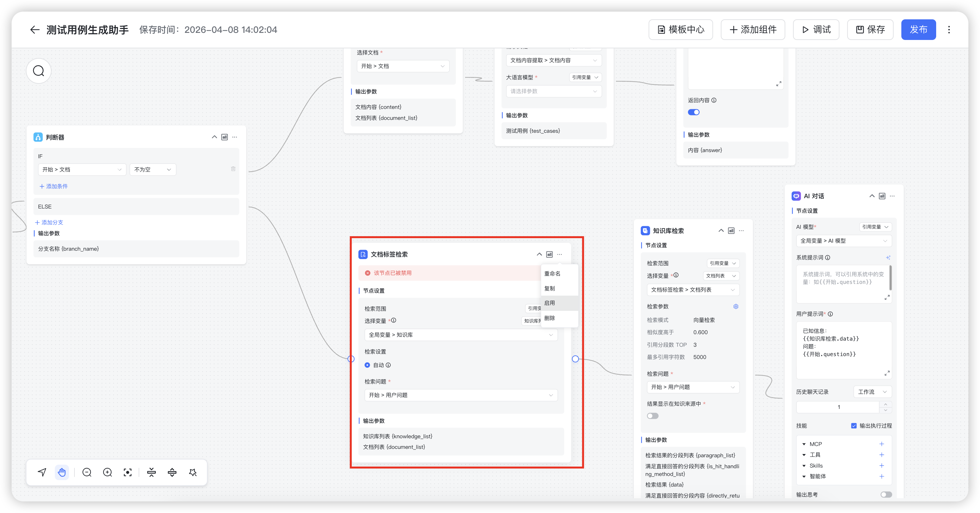The image size is (980, 513).
Task: Choose 复制 from the node menu
Action: point(559,288)
